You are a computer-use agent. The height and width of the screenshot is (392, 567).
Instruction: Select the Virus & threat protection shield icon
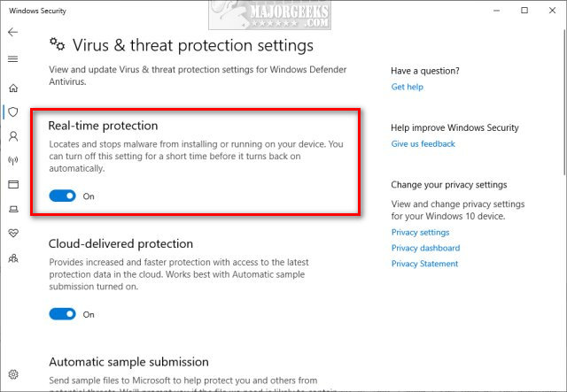pos(12,111)
